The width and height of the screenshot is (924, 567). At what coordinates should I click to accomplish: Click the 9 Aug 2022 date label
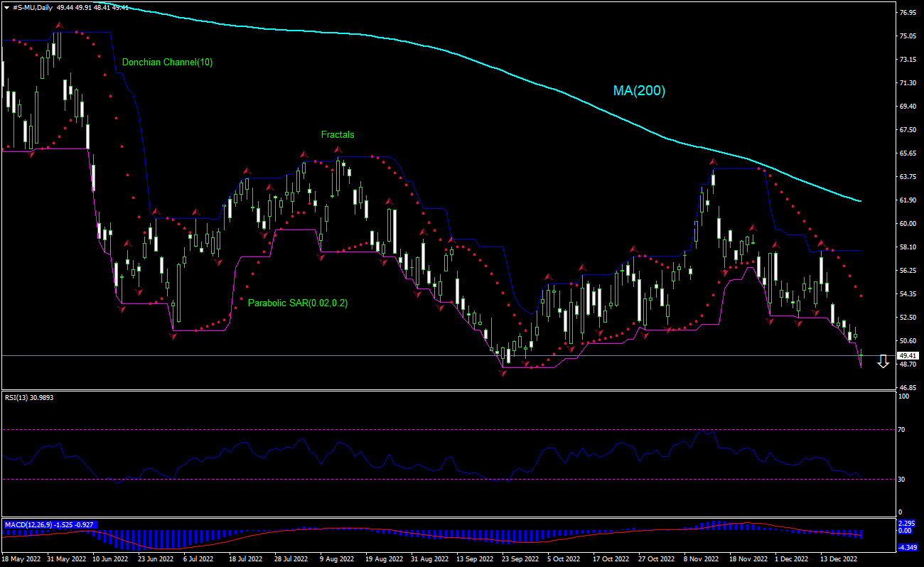[338, 559]
